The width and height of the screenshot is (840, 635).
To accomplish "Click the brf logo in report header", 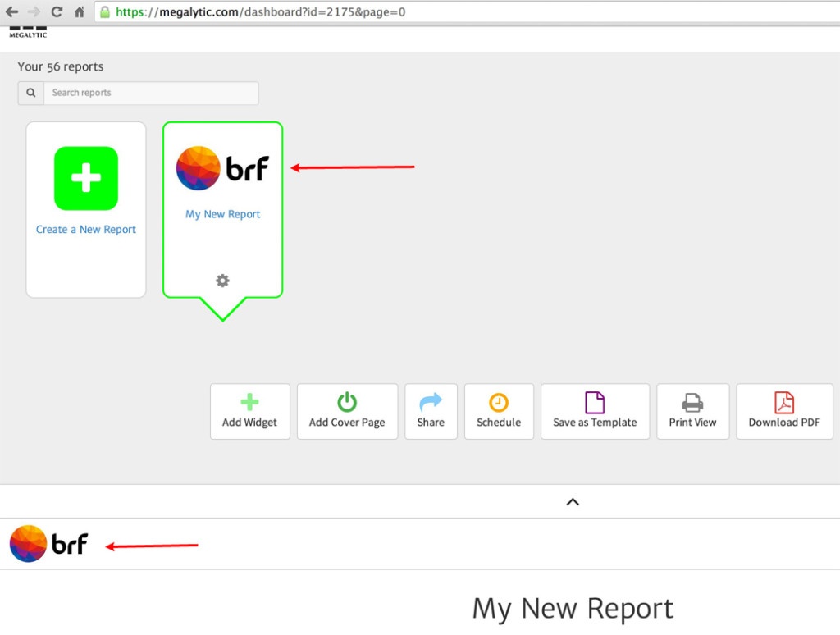I will coord(49,544).
